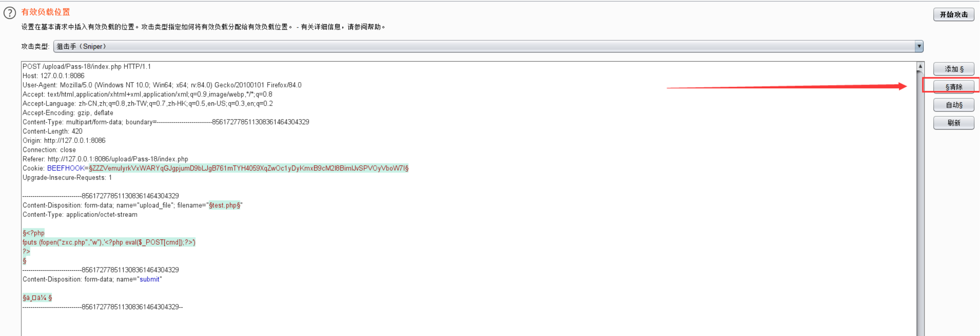Click the blue submit form field name

point(149,279)
